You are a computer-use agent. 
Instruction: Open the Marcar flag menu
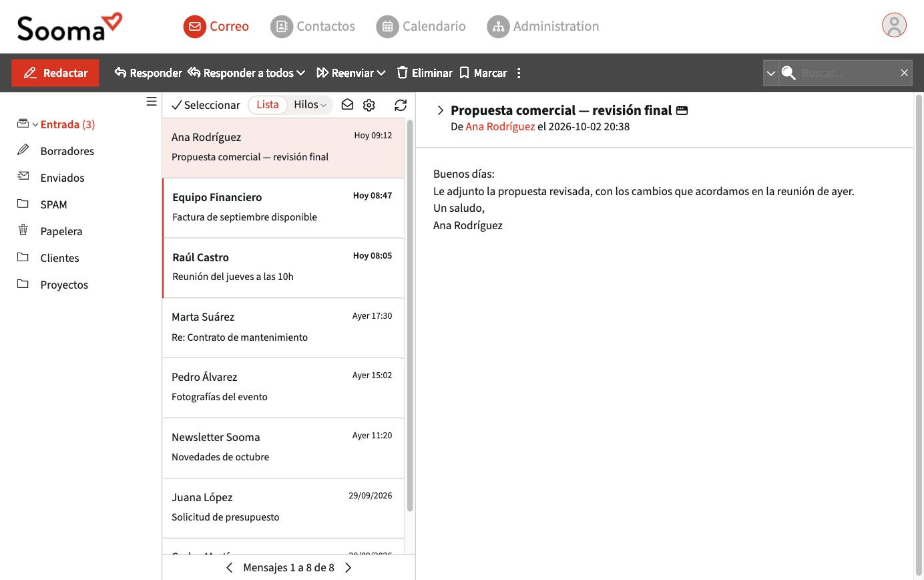[483, 73]
